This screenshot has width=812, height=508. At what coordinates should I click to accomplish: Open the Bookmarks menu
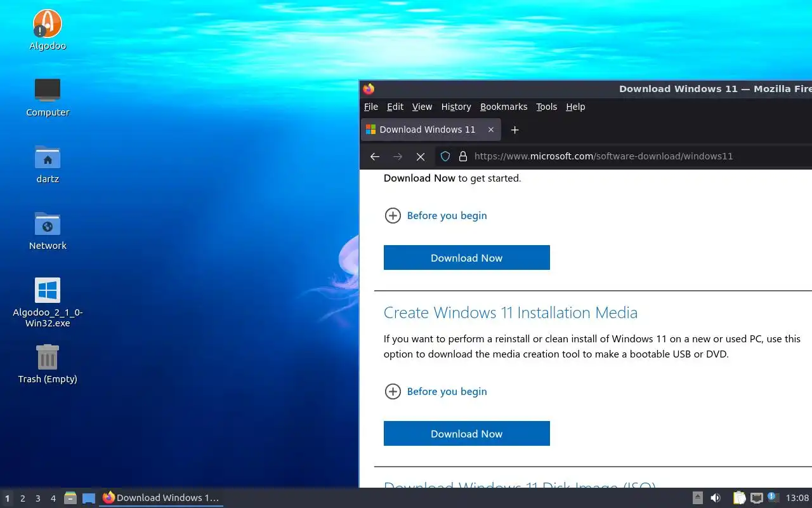click(x=504, y=107)
